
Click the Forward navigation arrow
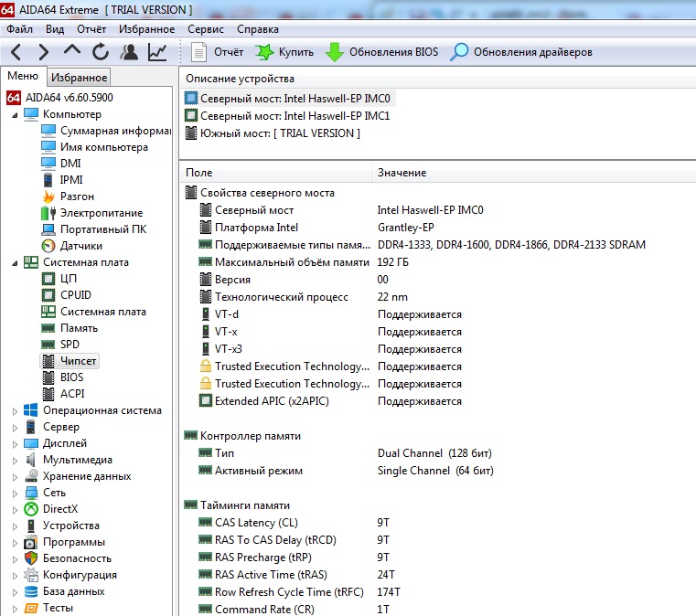point(43,52)
